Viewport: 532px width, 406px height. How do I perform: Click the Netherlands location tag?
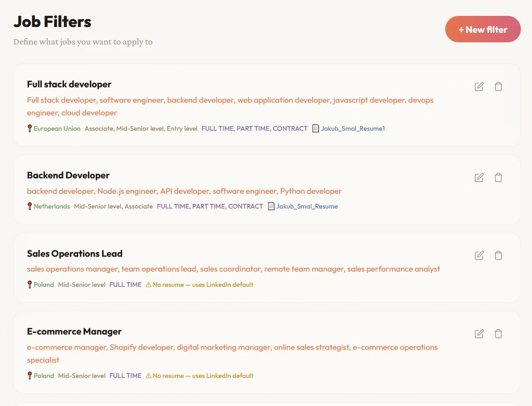[51, 206]
